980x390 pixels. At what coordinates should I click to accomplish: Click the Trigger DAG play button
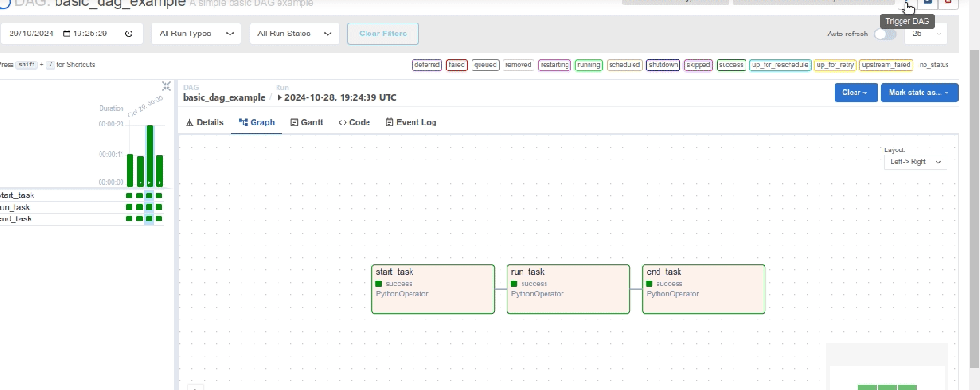pyautogui.click(x=906, y=4)
